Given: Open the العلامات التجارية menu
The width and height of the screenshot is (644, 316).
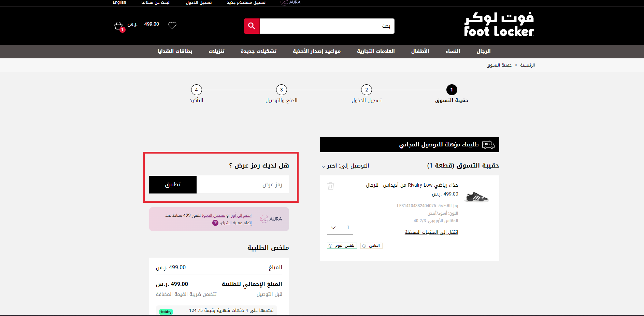Looking at the screenshot, I should (376, 51).
